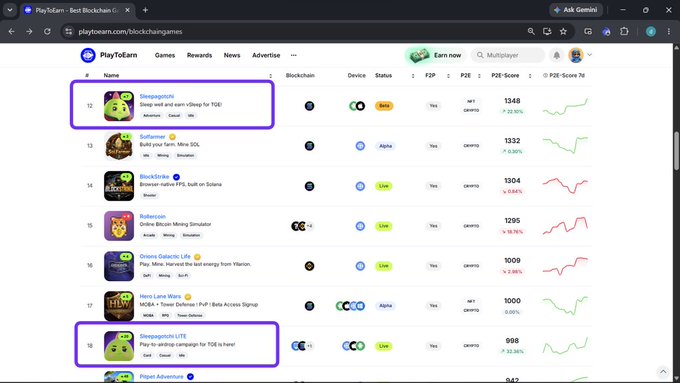Click the blockchain icon for Hero Lane Wars

(309, 306)
